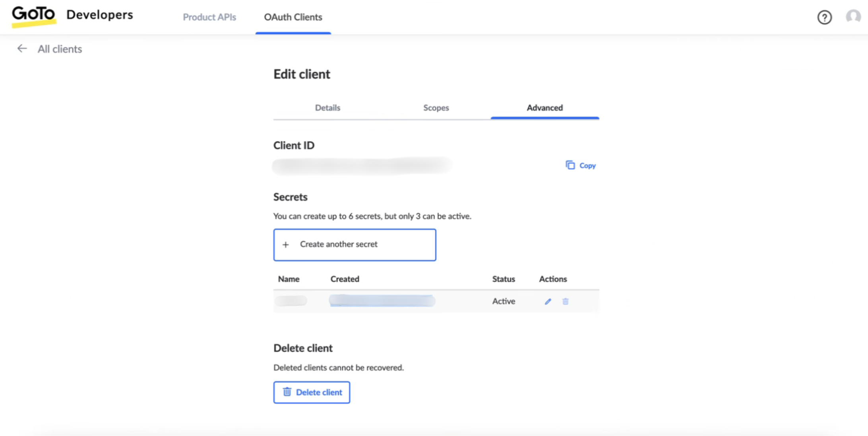The image size is (868, 436).
Task: Click the Edit client heading
Action: 302,74
